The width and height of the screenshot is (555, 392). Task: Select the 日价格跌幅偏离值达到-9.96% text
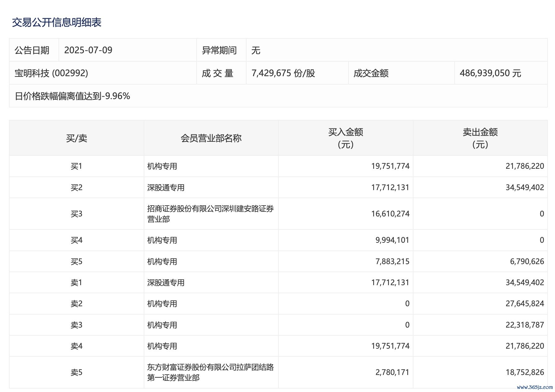pyautogui.click(x=72, y=96)
